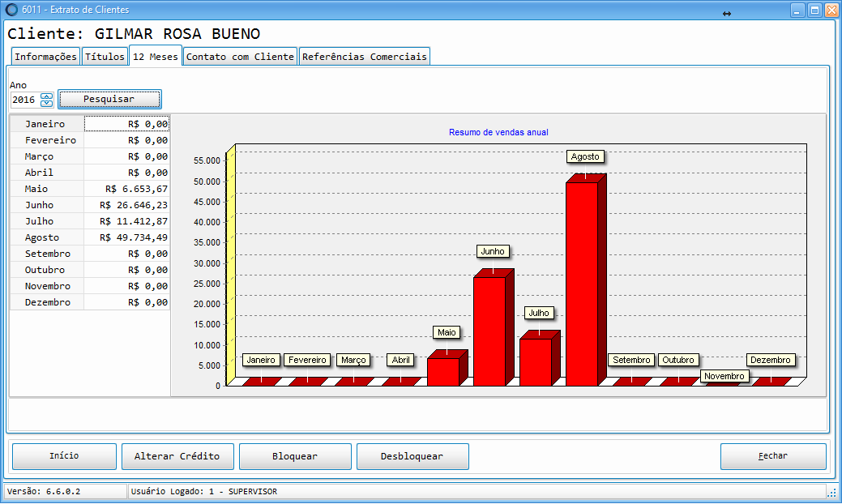Click Usuário Logado status bar entry
The width and height of the screenshot is (842, 504).
point(204,491)
